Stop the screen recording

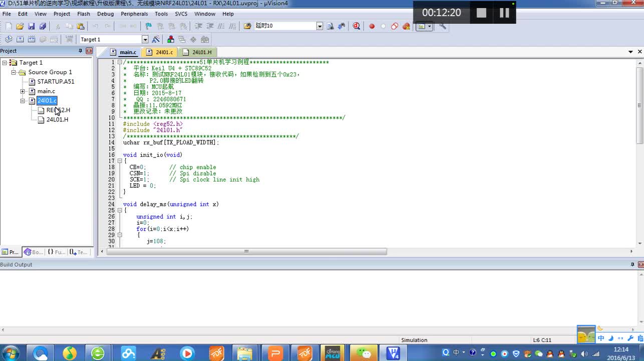[481, 13]
